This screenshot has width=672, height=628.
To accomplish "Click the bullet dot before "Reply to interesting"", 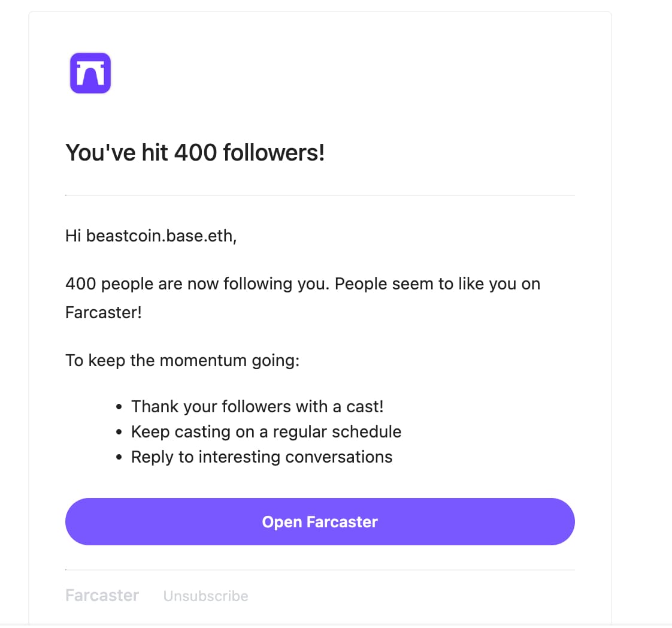I will pos(120,458).
